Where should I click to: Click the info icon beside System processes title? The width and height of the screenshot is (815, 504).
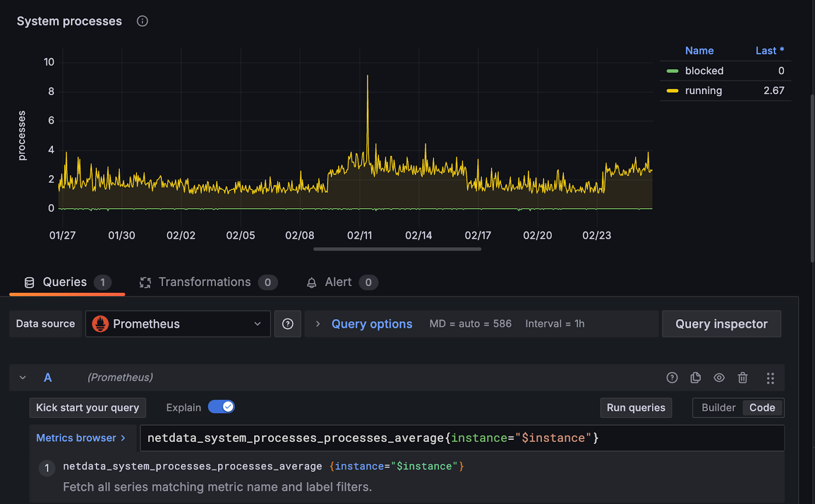(142, 21)
